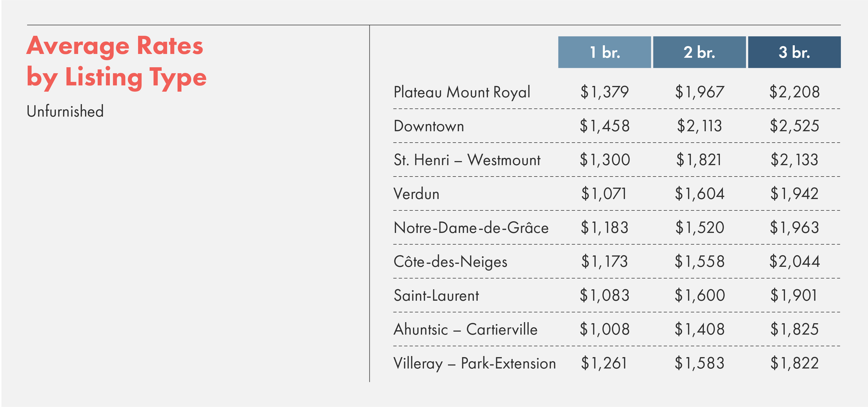
Task: Select the 1 br. column header
Action: (604, 52)
